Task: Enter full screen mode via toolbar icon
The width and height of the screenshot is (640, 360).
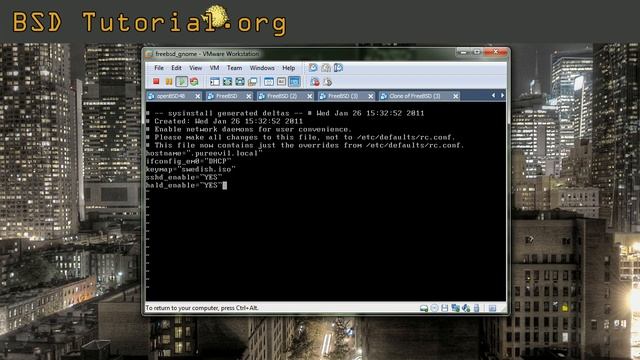Action: [227, 82]
